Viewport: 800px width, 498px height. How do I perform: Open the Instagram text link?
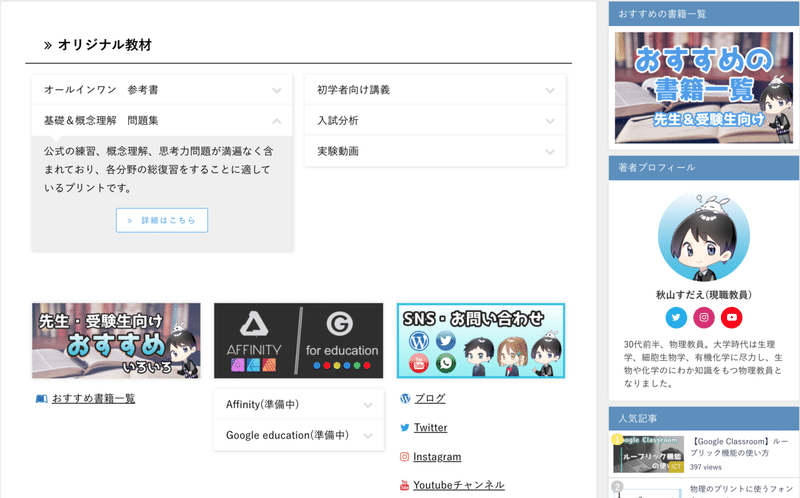437,457
